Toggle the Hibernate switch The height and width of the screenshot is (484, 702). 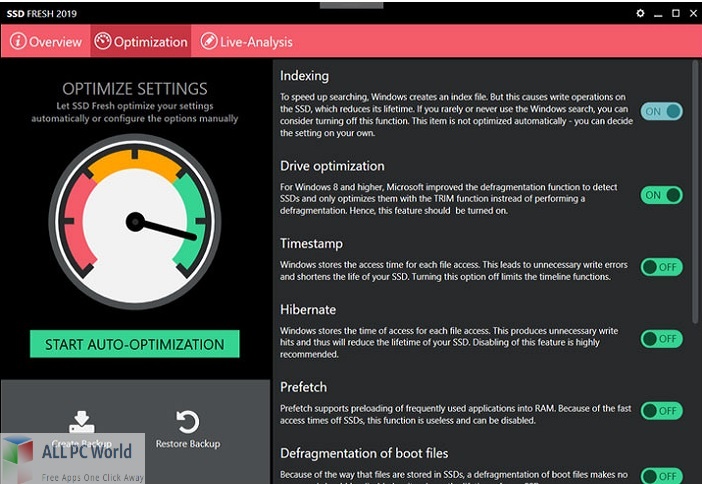pos(661,339)
